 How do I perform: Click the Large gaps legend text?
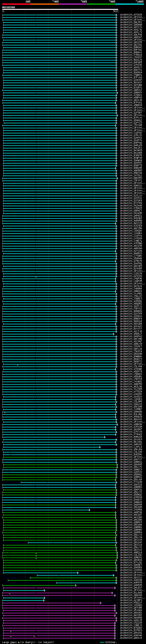click(x=28, y=642)
